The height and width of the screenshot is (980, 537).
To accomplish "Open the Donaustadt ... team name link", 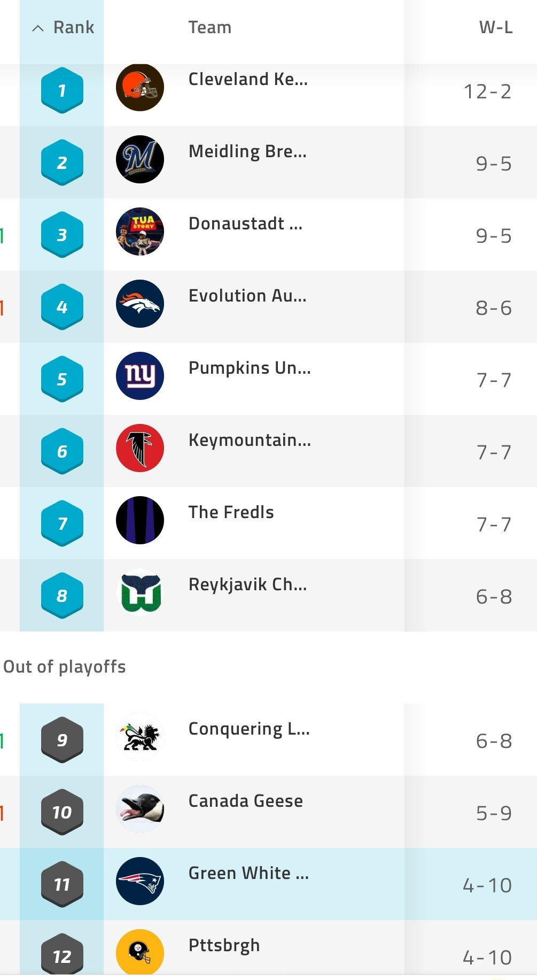I will pos(246,223).
